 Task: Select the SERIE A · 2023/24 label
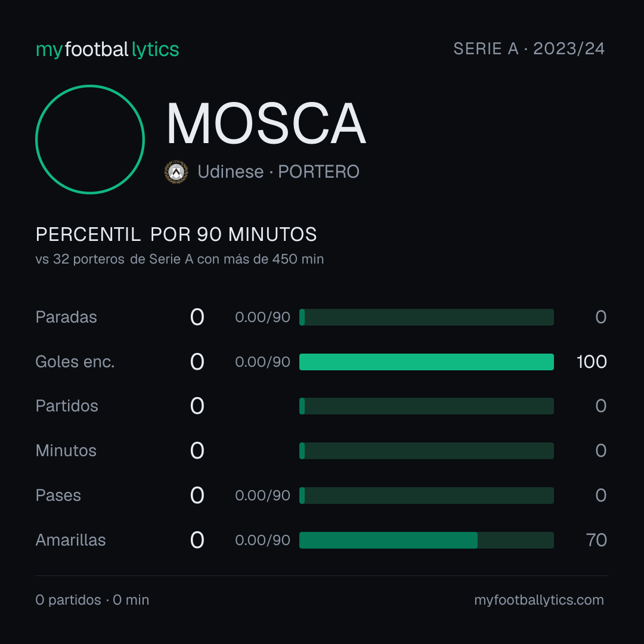[x=529, y=49]
